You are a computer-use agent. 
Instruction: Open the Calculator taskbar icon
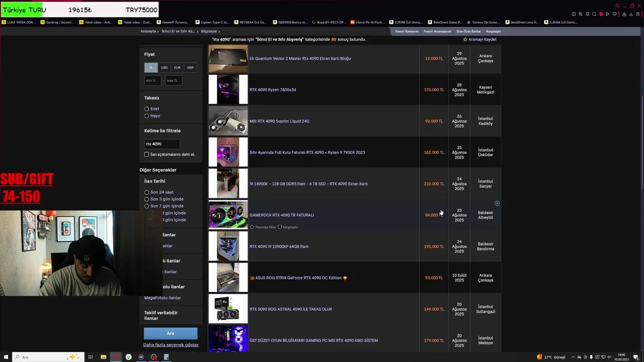coord(166,357)
